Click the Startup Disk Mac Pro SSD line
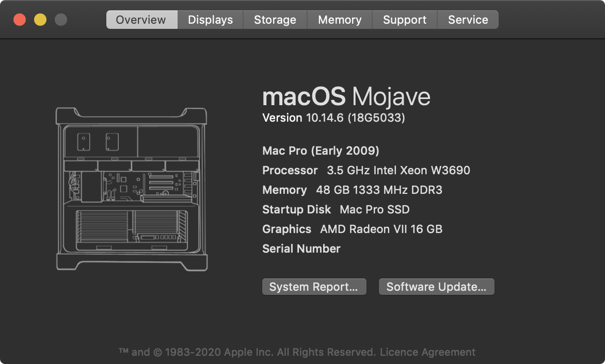 [336, 210]
